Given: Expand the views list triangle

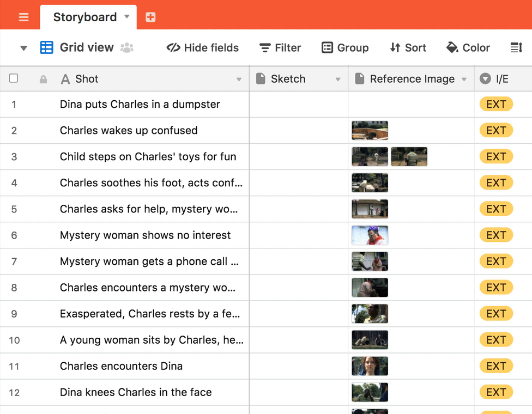Looking at the screenshot, I should (x=23, y=48).
